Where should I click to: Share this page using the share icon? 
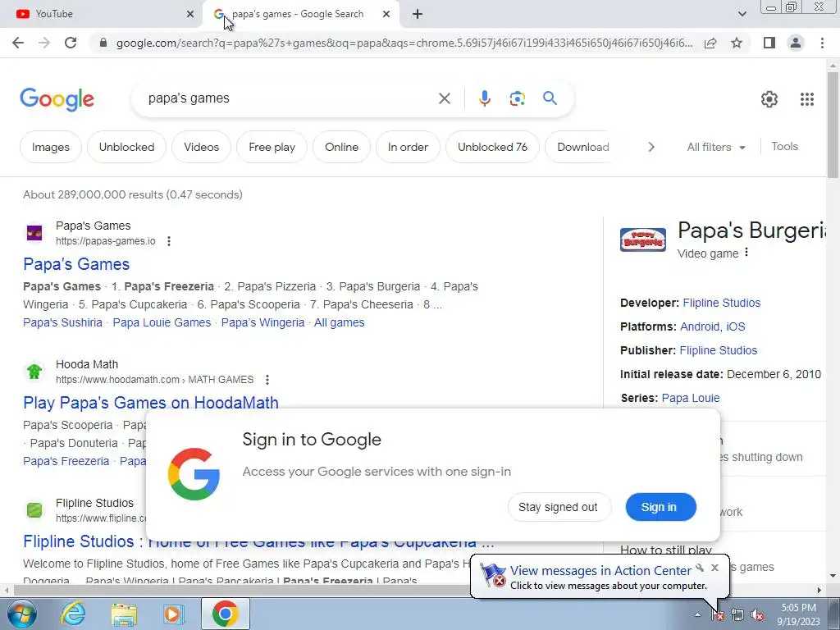tap(710, 43)
